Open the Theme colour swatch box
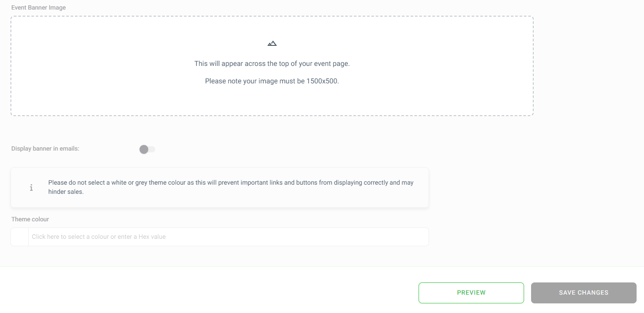 coord(20,237)
